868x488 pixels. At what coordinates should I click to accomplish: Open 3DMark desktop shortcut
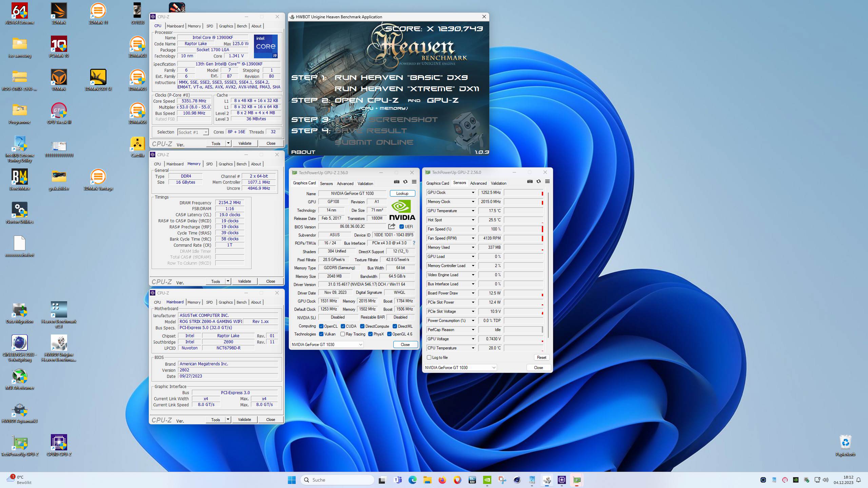point(59,14)
